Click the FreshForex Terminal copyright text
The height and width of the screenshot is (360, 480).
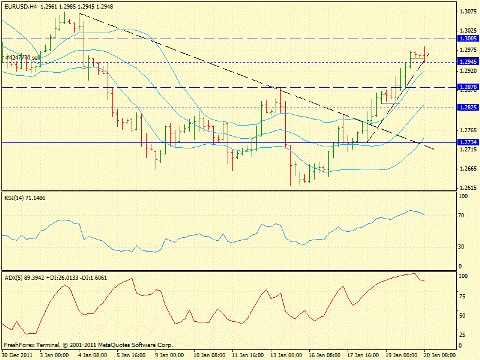pos(88,345)
